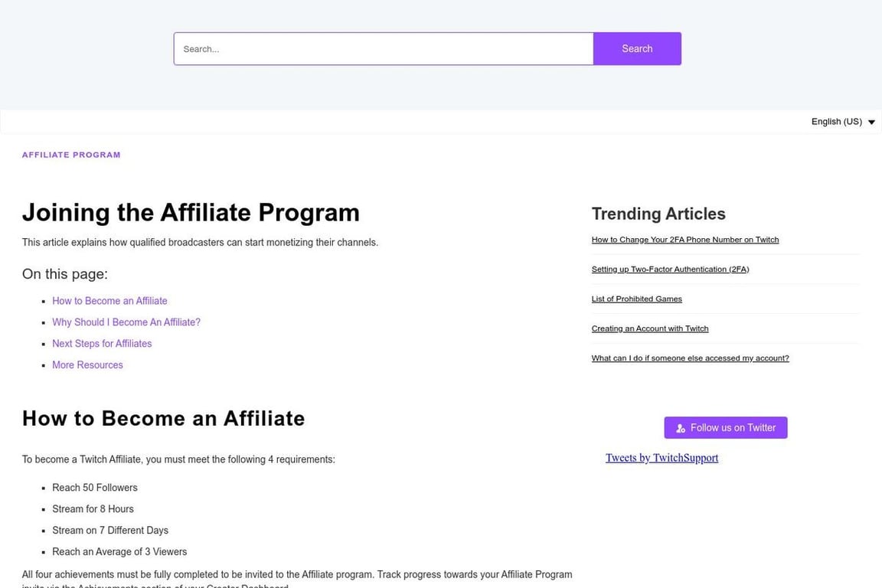The height and width of the screenshot is (588, 882).
Task: Click the Stream for 8 Hours list item
Action: tap(93, 509)
